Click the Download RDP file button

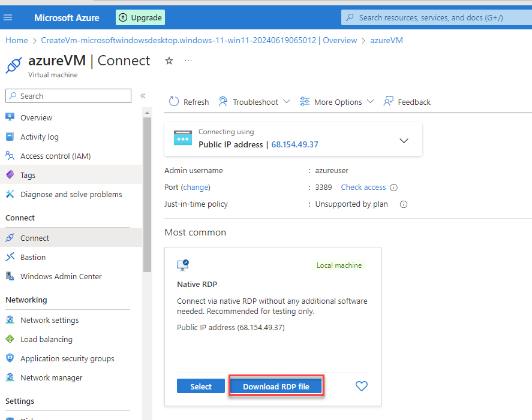coord(276,386)
